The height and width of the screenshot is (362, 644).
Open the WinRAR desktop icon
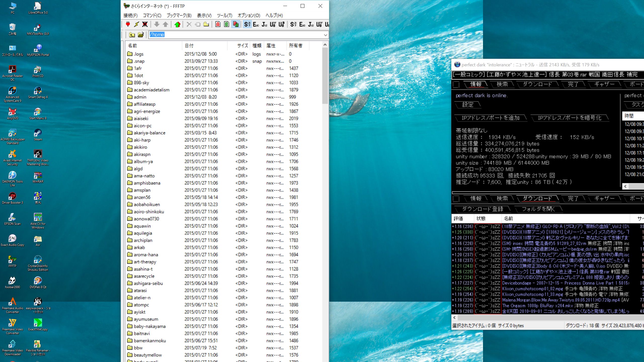38,177
